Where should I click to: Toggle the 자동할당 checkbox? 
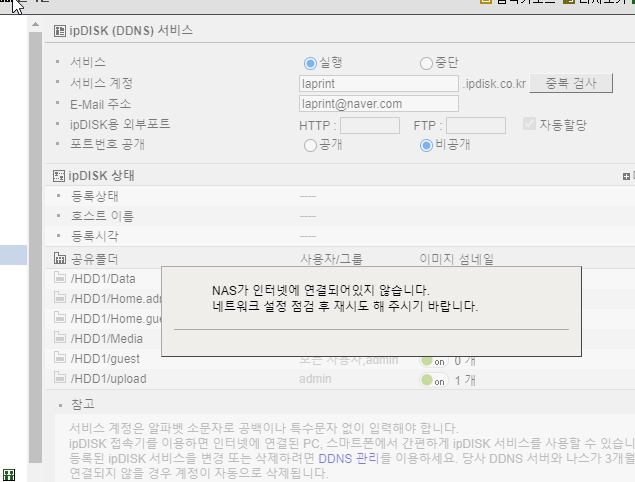529,124
